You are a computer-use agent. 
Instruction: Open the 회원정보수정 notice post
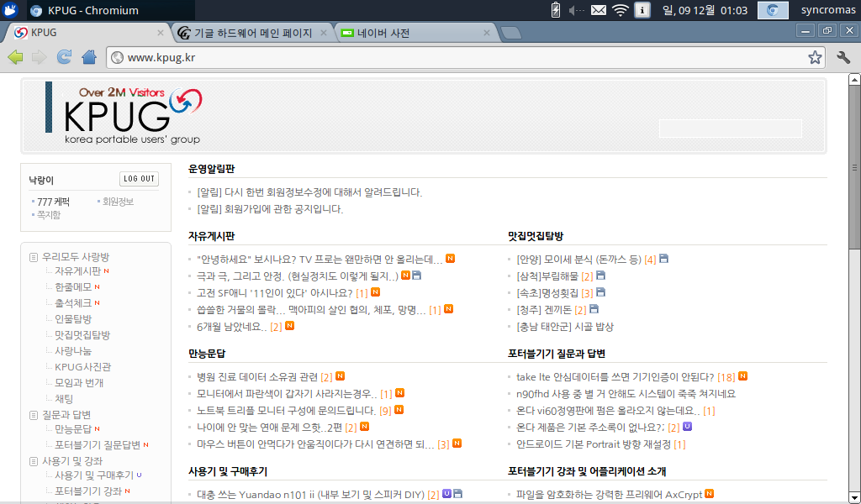coord(309,192)
